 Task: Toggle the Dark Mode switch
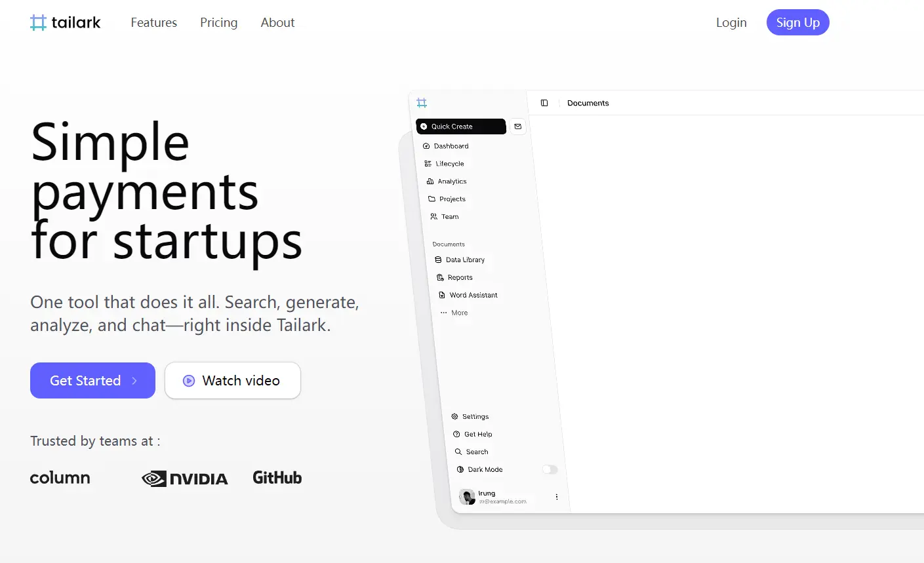[550, 469]
